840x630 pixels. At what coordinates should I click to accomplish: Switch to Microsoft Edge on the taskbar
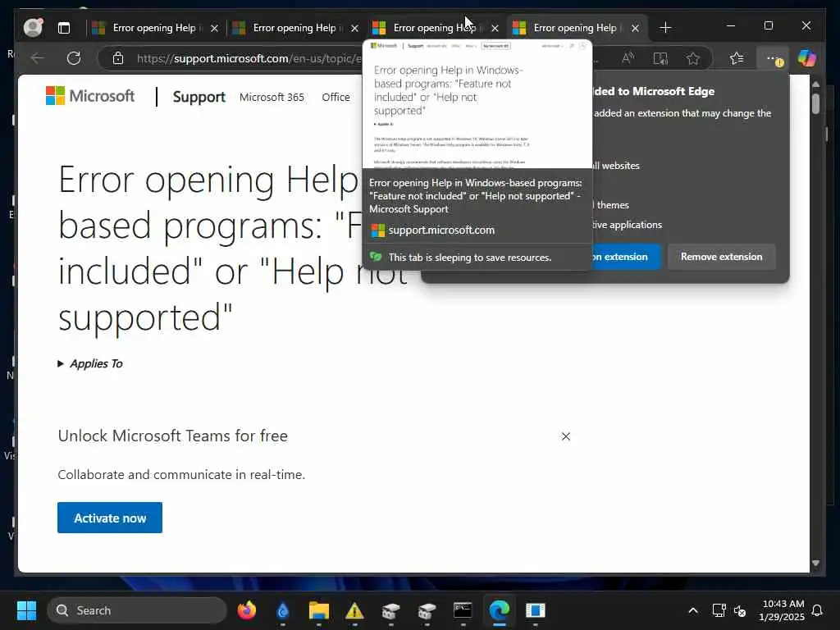click(500, 610)
